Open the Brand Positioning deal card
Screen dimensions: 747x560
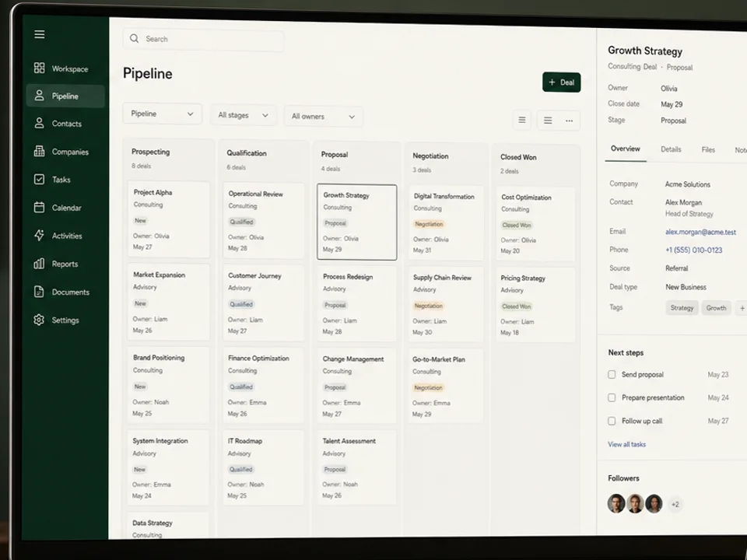tap(168, 385)
